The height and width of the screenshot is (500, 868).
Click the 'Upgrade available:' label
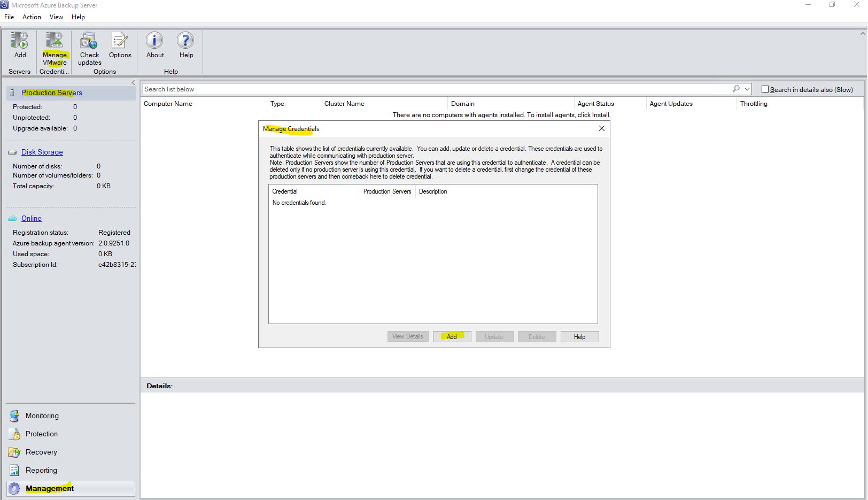(40, 128)
